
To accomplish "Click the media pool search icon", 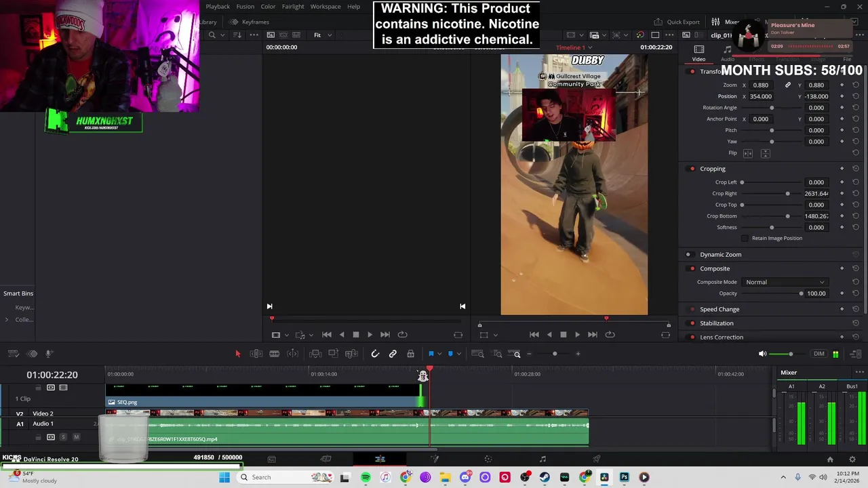I will tap(212, 35).
